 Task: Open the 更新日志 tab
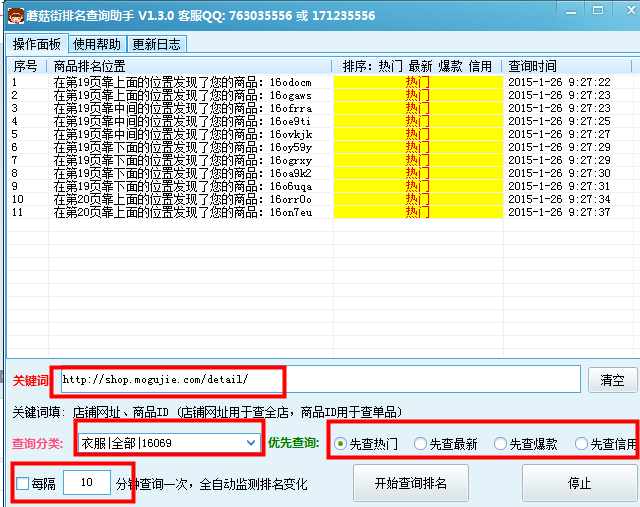pos(157,44)
